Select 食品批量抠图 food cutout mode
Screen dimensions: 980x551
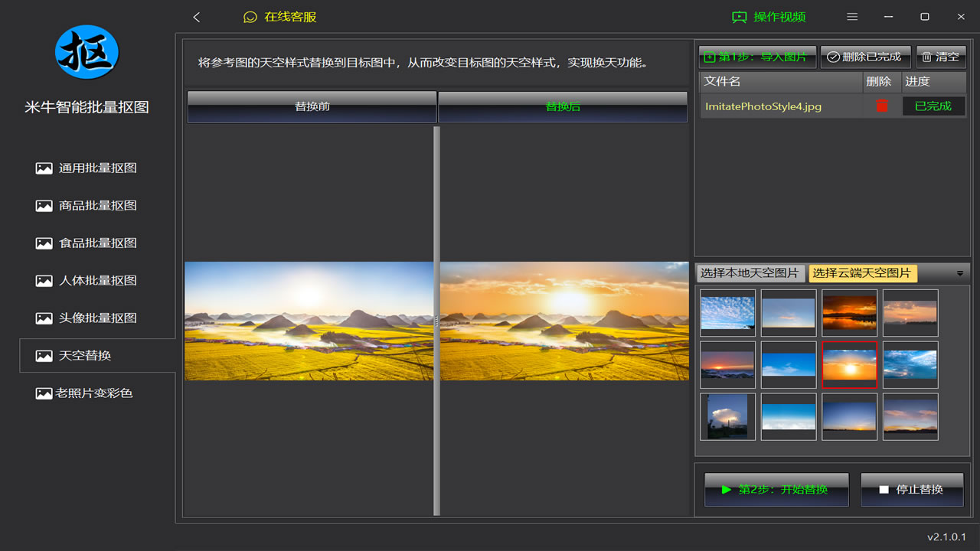coord(87,243)
